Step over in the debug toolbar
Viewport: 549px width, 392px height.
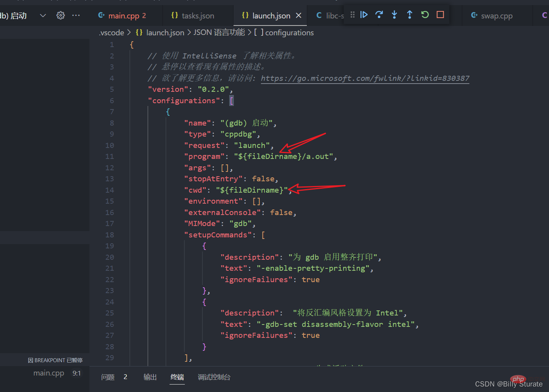(379, 15)
